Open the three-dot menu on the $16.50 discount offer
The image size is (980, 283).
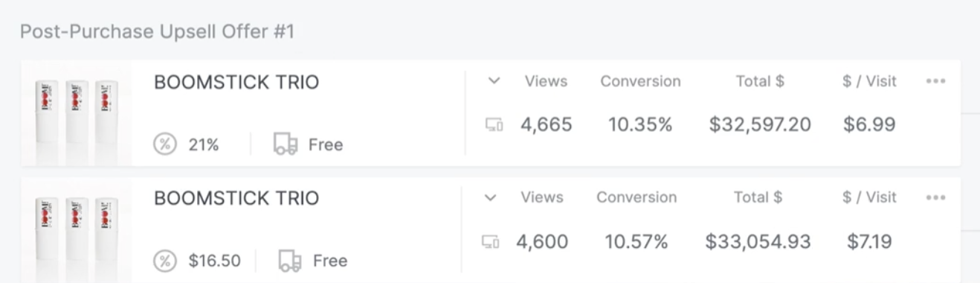point(936,197)
